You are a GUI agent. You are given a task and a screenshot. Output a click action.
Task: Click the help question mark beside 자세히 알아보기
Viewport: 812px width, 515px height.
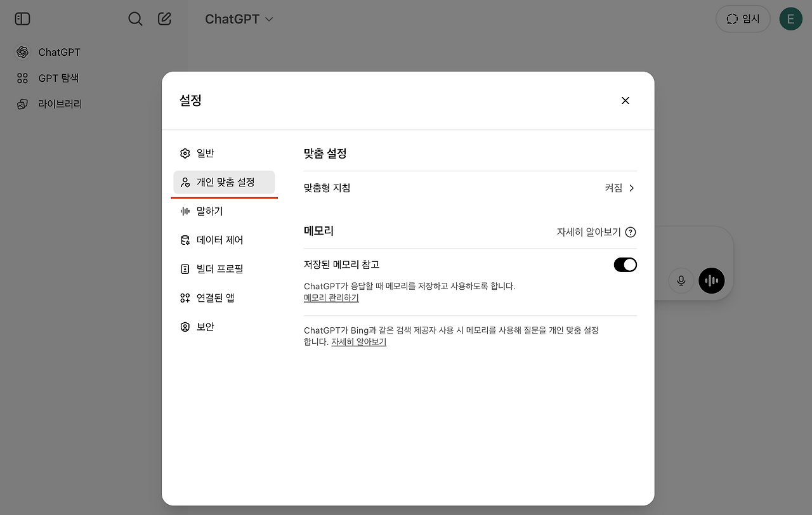(x=630, y=232)
